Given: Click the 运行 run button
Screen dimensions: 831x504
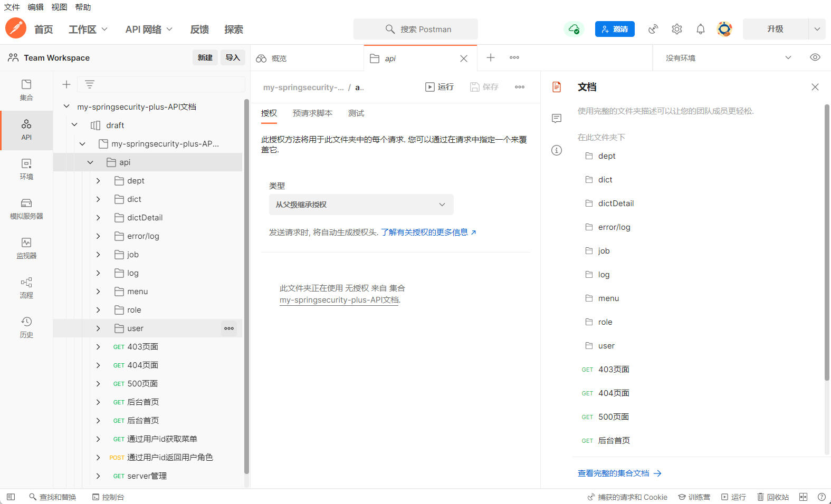Looking at the screenshot, I should [440, 87].
